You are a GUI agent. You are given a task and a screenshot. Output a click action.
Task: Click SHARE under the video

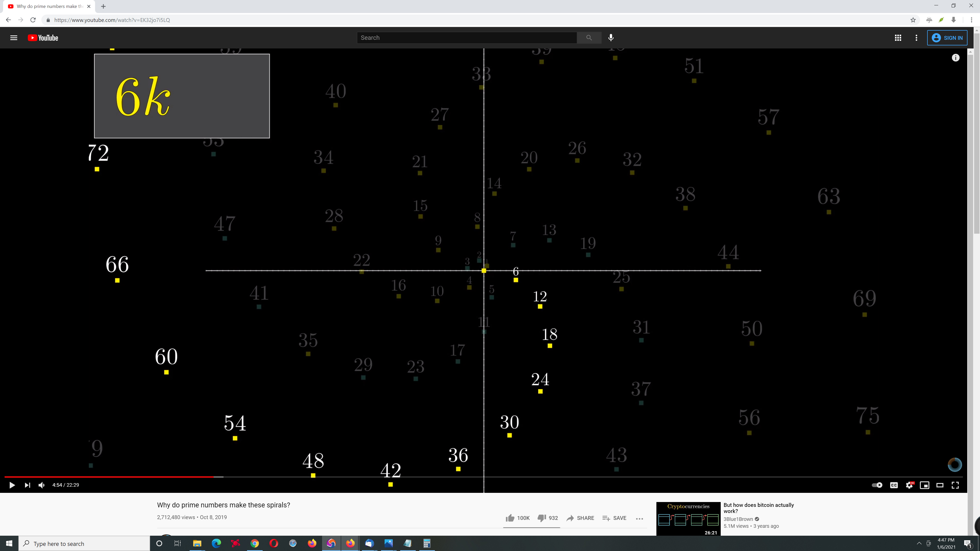click(580, 518)
